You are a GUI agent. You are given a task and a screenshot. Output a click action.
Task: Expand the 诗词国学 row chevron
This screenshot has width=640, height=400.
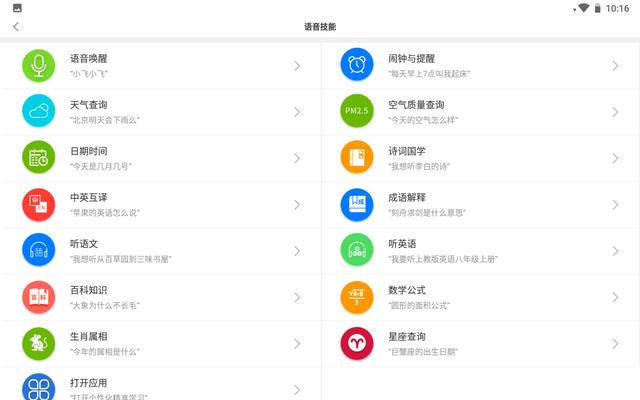[616, 158]
